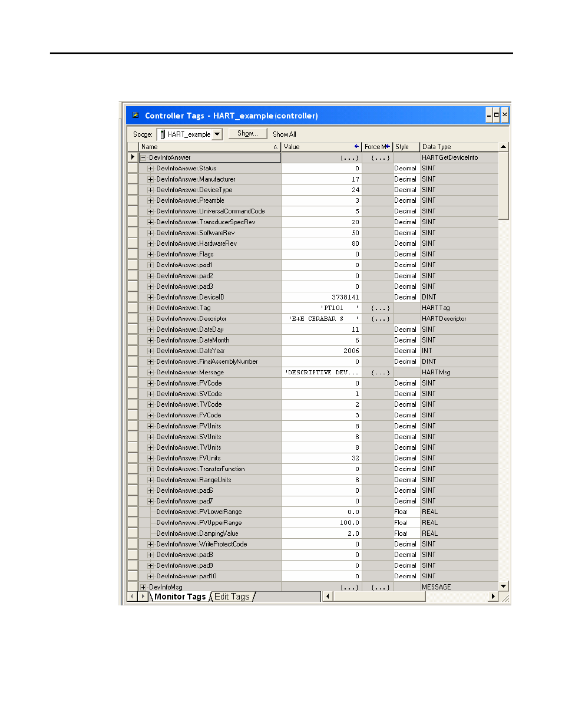Click the FVUnits value 32

[x=355, y=459]
